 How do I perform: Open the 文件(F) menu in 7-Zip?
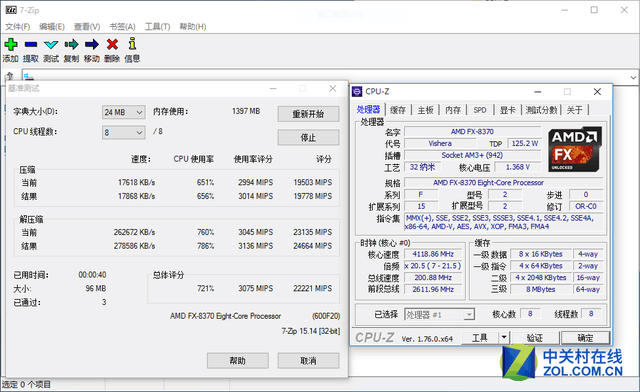[18, 27]
